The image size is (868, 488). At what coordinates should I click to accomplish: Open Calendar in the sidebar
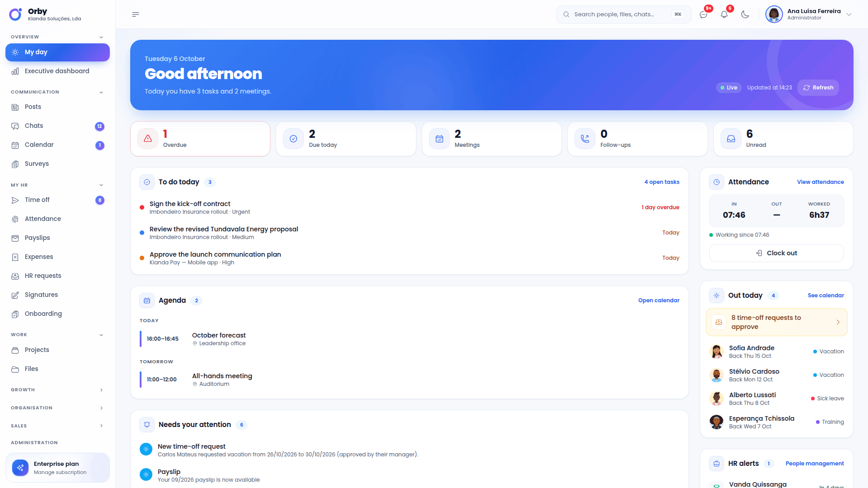point(57,145)
